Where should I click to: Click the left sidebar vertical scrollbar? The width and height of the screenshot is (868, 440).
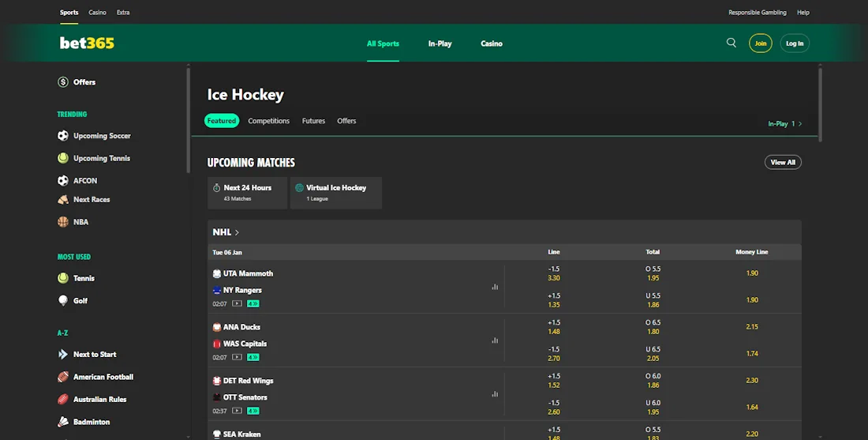189,120
